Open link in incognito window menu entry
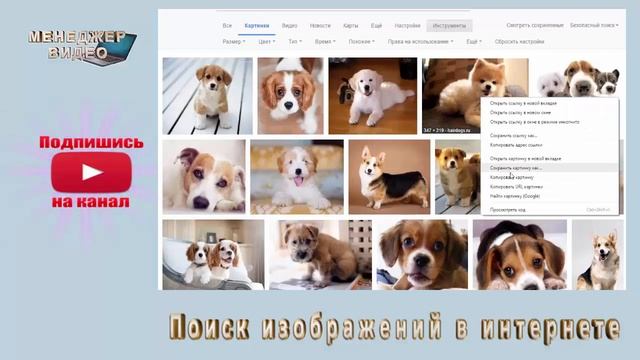Image resolution: width=640 pixels, height=360 pixels. (549, 122)
